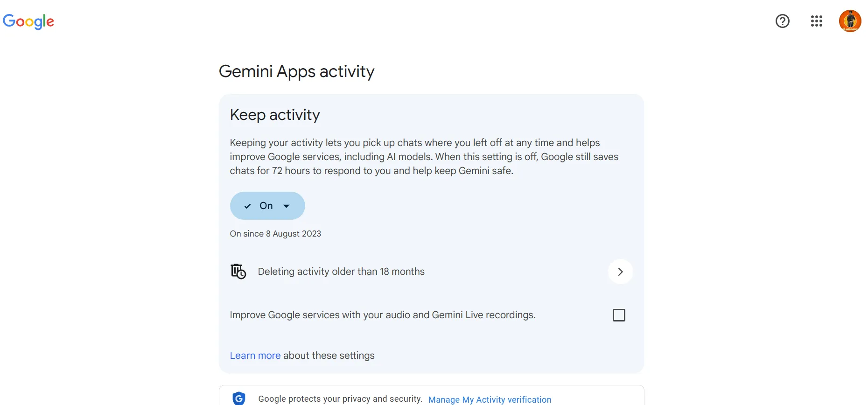Viewport: 868px width, 405px height.
Task: Click the checkmark inside the On button
Action: [x=248, y=205]
